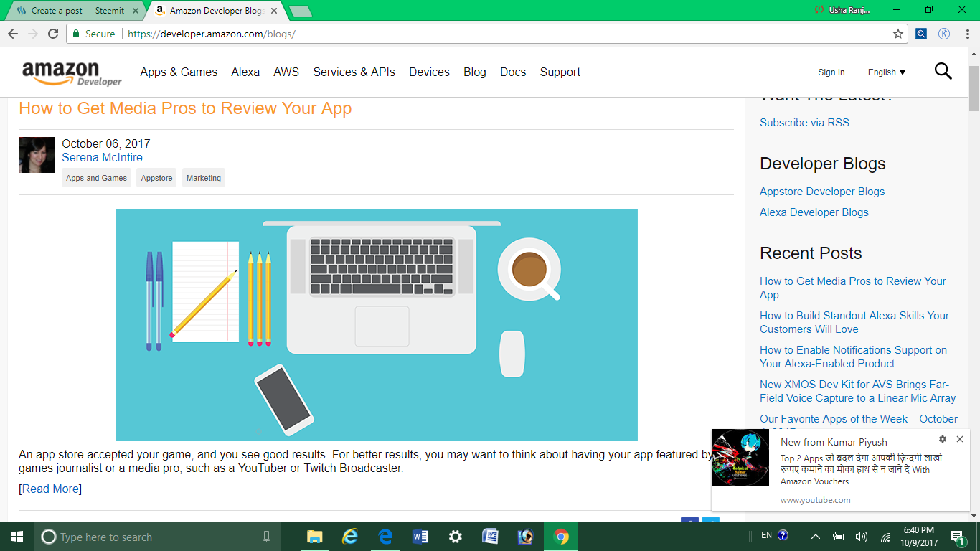Open the Apps & Games nav menu
Image resolution: width=980 pixels, height=551 pixels.
click(x=179, y=72)
